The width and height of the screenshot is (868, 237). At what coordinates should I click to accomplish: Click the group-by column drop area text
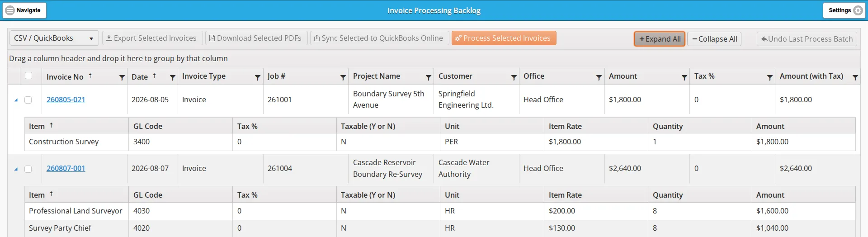click(118, 58)
